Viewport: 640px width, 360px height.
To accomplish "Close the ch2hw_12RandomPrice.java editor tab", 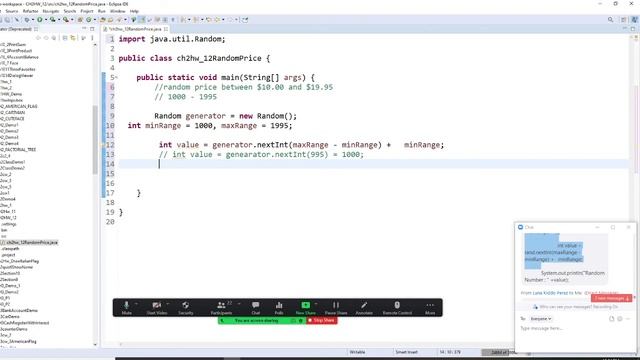I will (166, 29).
